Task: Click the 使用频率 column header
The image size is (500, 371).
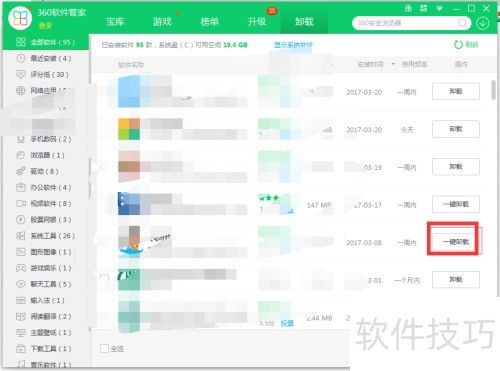Action: [x=414, y=64]
